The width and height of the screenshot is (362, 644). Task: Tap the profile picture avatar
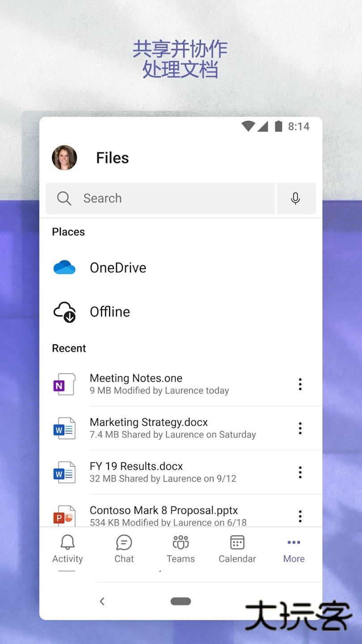pos(64,157)
